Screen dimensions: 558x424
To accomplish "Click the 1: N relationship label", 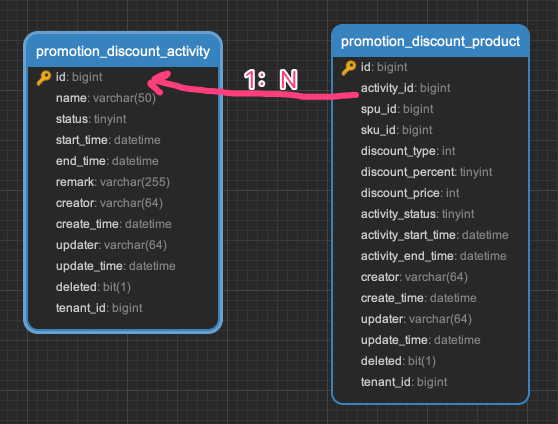I will pyautogui.click(x=270, y=80).
